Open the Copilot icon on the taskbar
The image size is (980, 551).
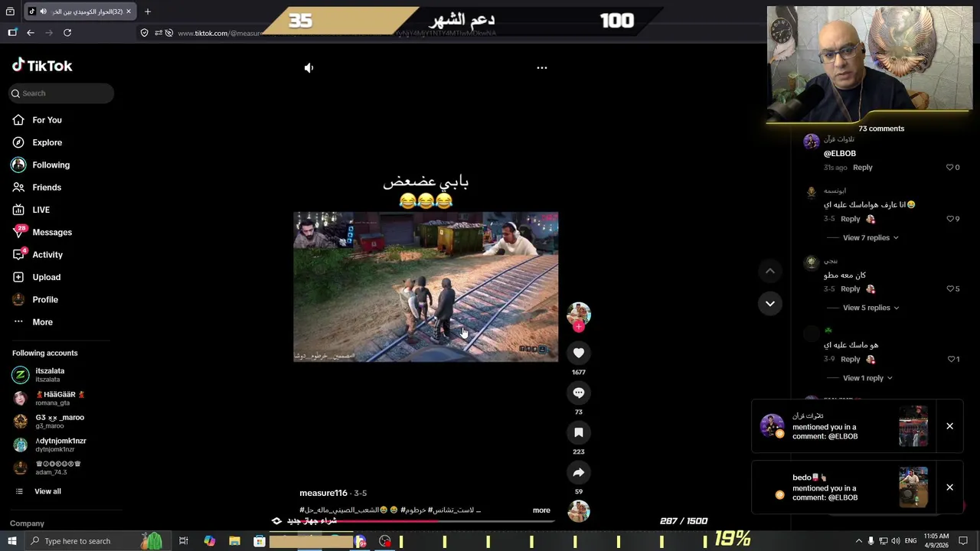(x=209, y=541)
